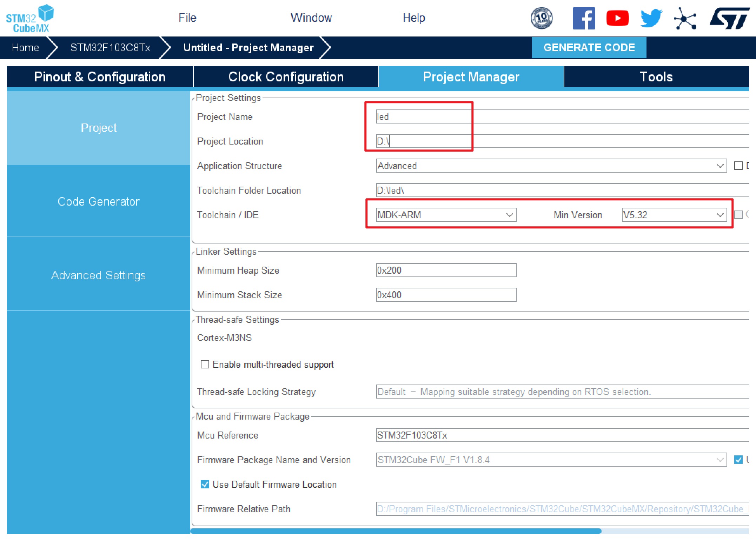The width and height of the screenshot is (756, 541).
Task: Open the Facebook icon link
Action: point(584,18)
